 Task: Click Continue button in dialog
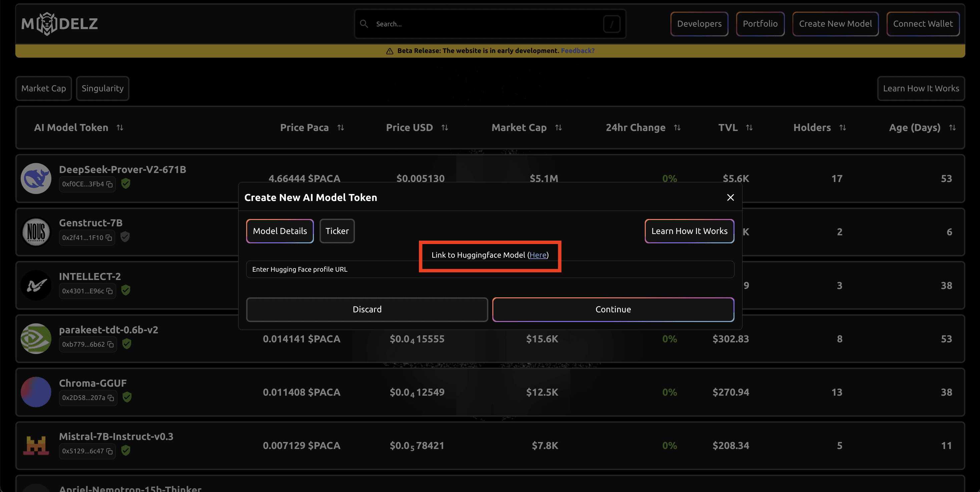[613, 309]
